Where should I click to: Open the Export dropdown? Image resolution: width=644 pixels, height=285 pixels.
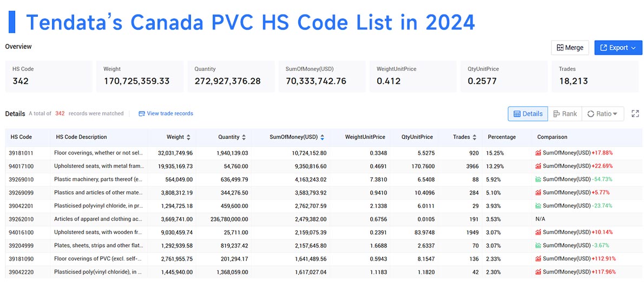tap(618, 48)
